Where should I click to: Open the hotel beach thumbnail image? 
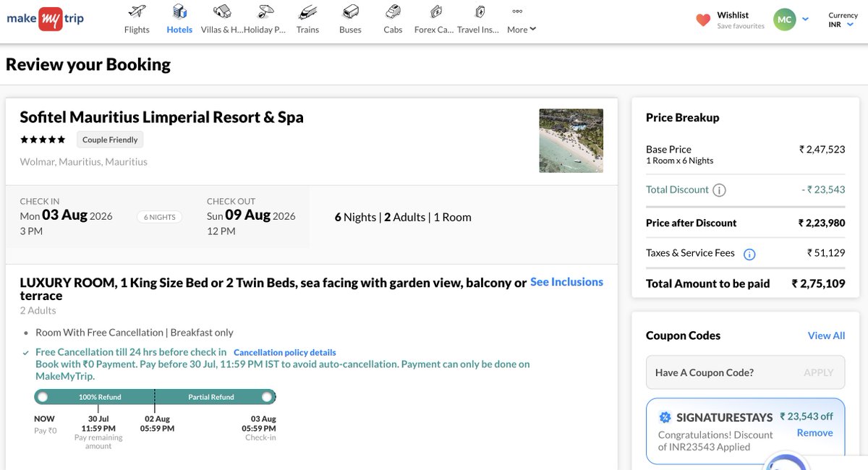(571, 140)
